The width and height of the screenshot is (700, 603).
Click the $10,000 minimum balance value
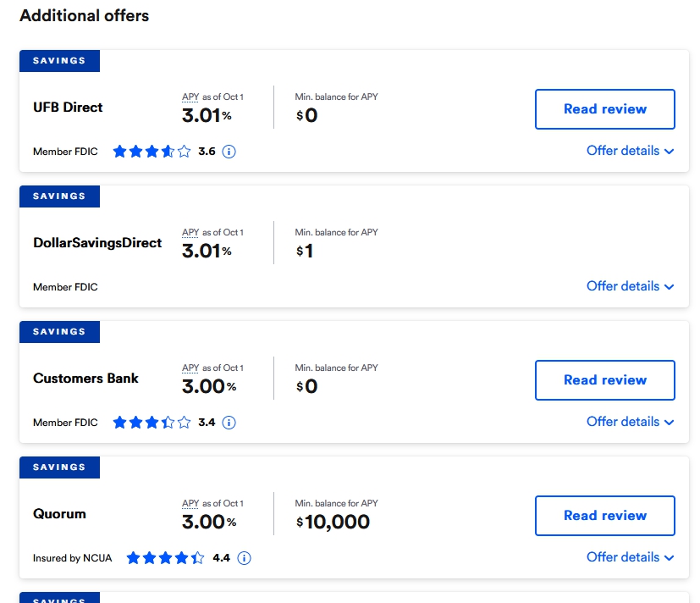[x=333, y=522]
